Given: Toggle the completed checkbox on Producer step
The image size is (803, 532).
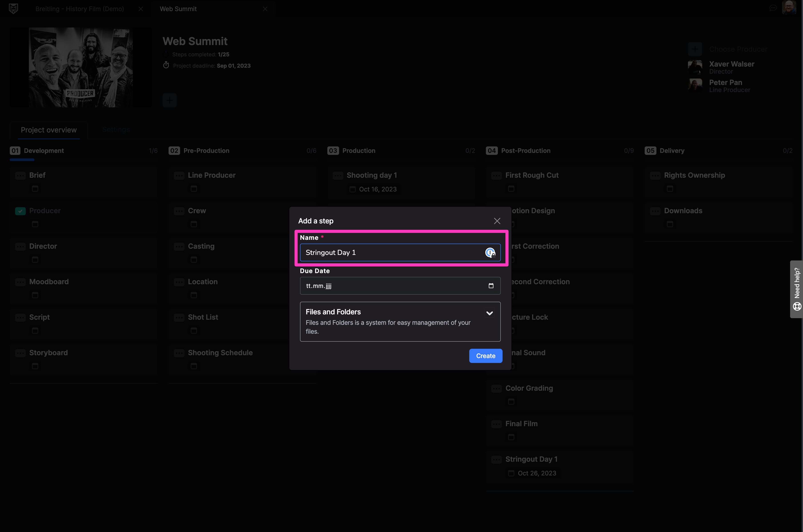Looking at the screenshot, I should pos(20,211).
